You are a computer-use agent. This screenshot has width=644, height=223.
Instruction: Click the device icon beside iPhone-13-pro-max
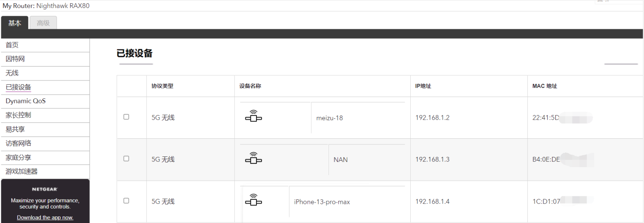pyautogui.click(x=253, y=200)
